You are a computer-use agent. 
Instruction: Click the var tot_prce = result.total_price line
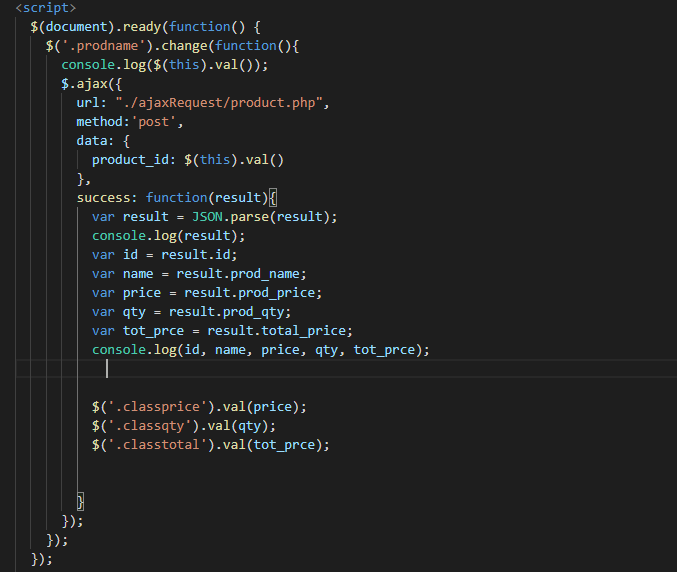tap(222, 331)
